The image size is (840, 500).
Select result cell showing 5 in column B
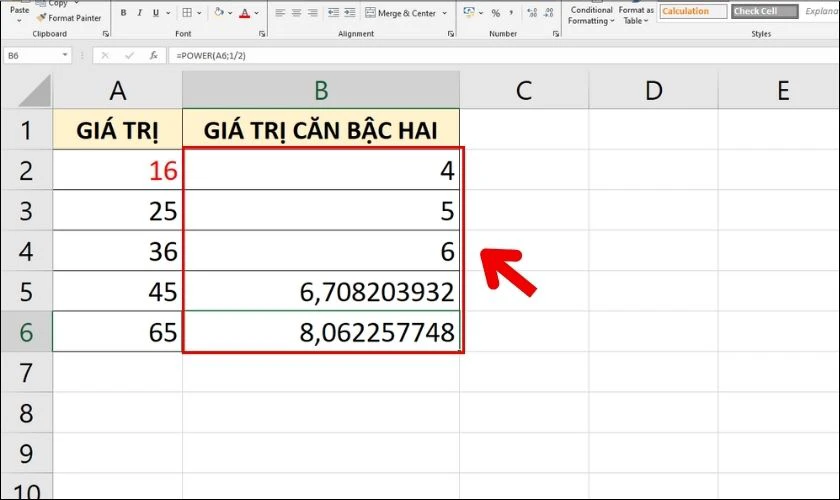[321, 211]
